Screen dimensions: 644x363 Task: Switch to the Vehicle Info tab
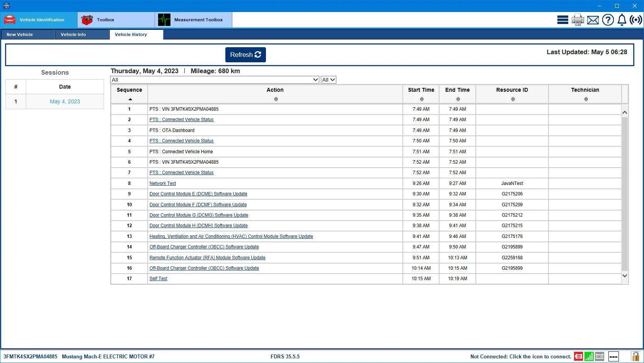point(82,34)
